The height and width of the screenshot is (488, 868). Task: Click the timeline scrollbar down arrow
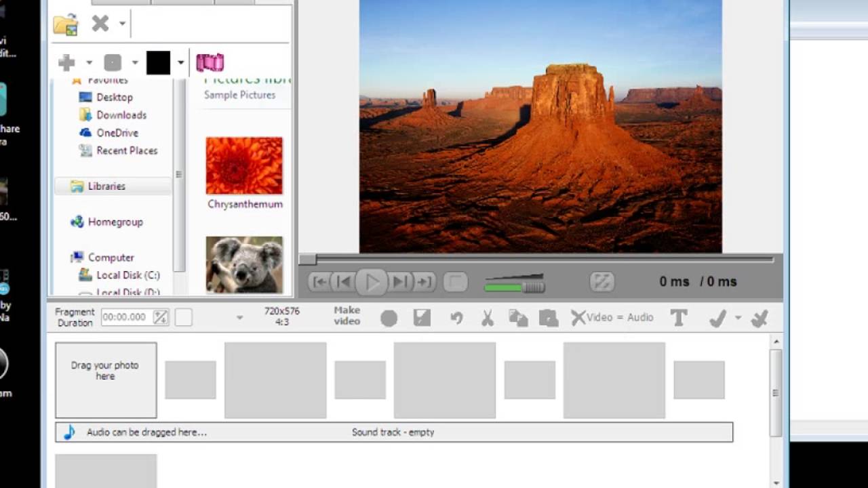[x=776, y=483]
